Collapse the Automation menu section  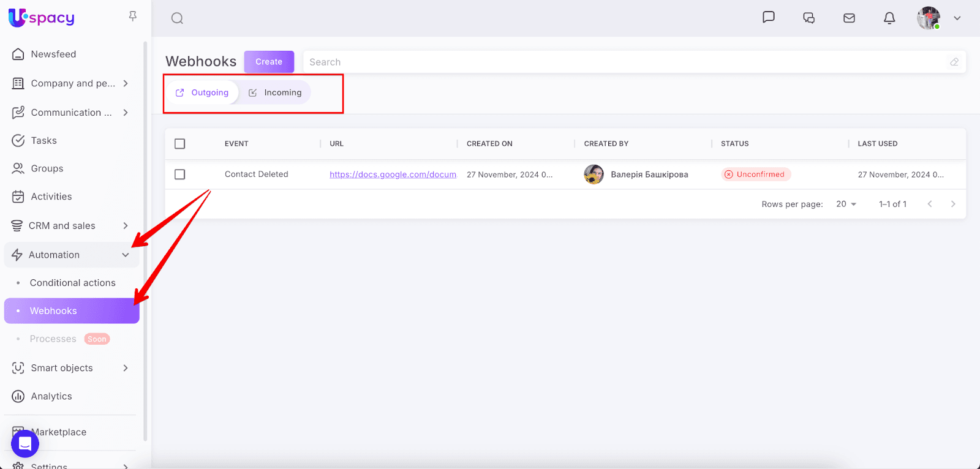point(126,255)
